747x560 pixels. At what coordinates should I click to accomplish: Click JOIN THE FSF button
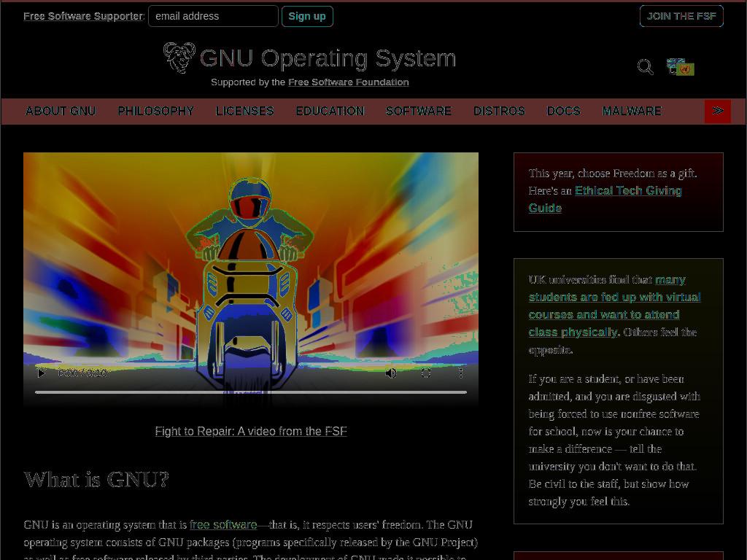coord(681,16)
